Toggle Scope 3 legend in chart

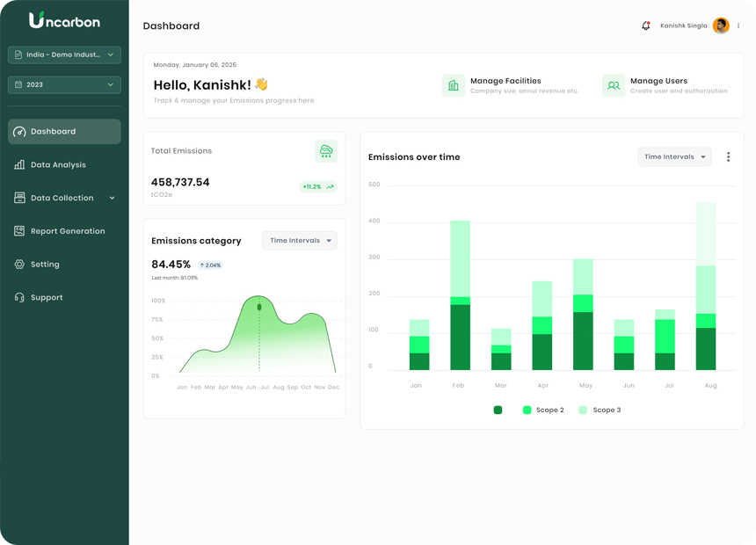tap(599, 411)
